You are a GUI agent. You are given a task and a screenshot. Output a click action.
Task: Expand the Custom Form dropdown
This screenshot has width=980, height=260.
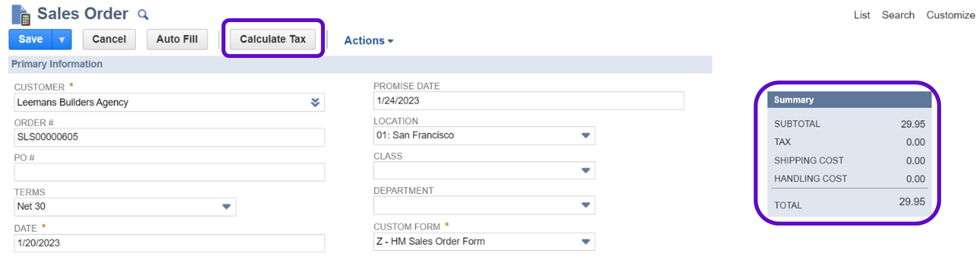click(x=585, y=241)
